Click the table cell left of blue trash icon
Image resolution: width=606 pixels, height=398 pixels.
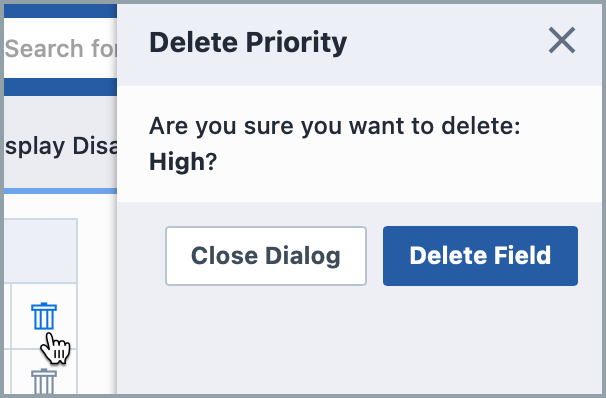7,316
